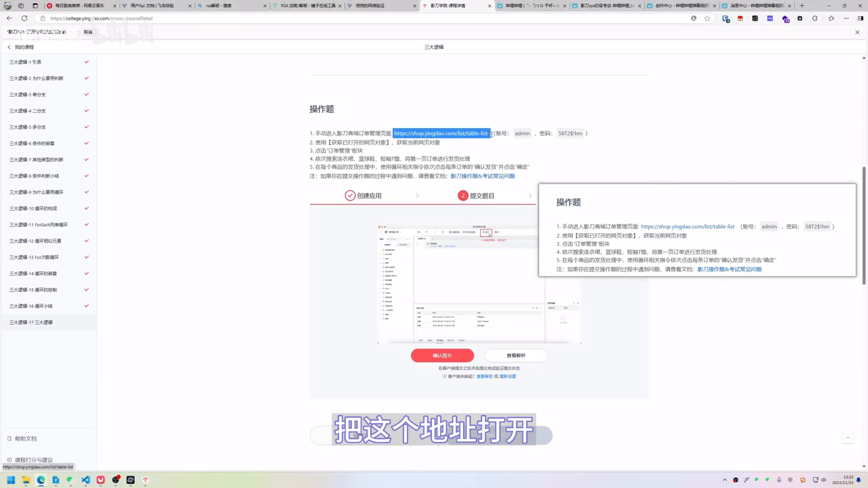Open browser Settings and more menu
868x488 pixels.
846,18
